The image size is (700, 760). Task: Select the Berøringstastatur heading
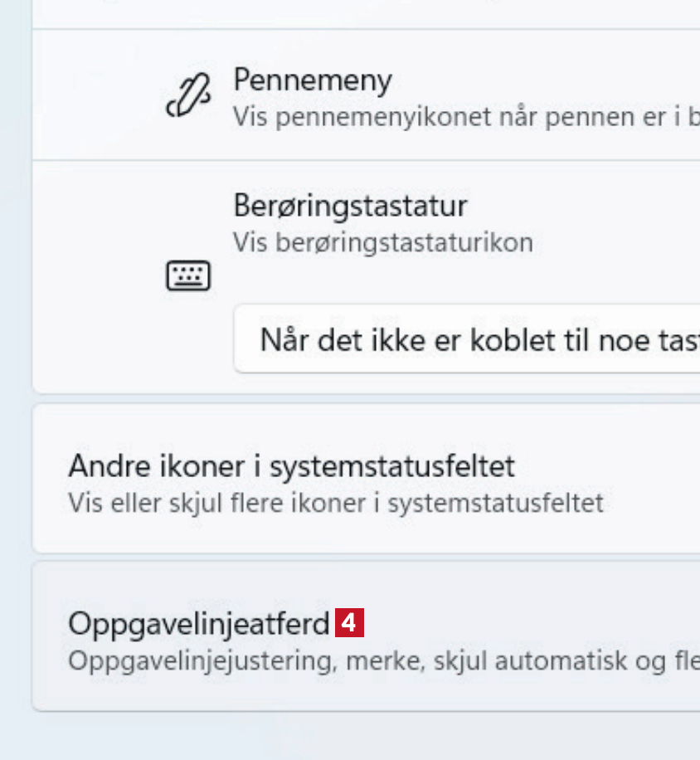tap(349, 204)
